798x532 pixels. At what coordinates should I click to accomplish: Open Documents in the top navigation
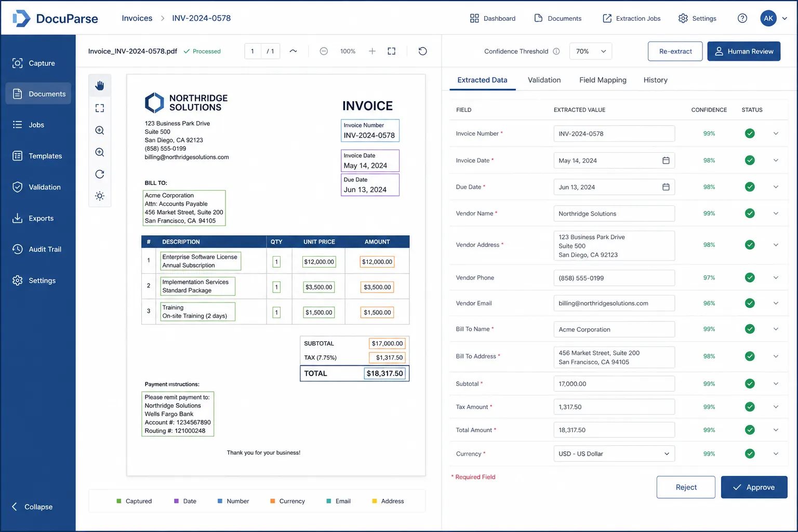[557, 18]
